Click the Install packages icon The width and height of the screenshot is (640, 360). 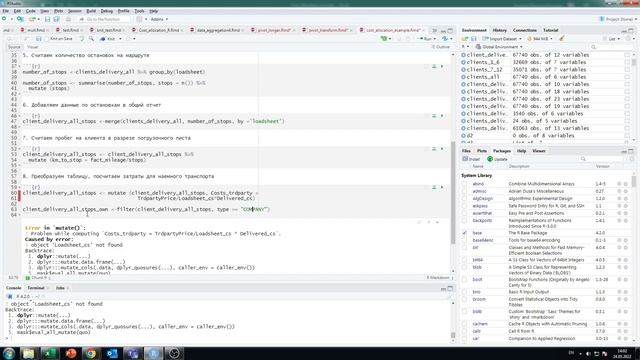(465, 159)
